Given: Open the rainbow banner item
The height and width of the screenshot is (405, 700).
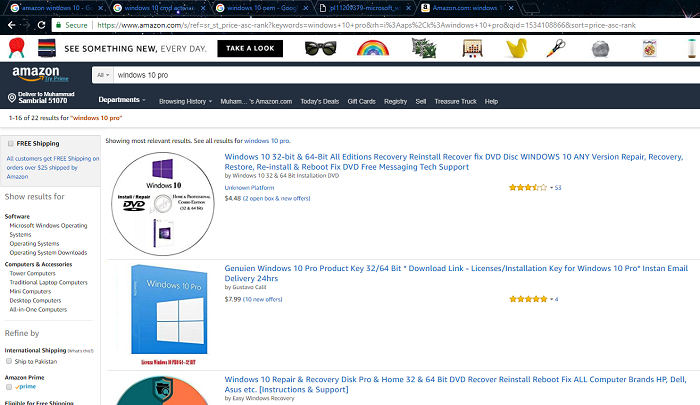Looking at the screenshot, I should 373,48.
